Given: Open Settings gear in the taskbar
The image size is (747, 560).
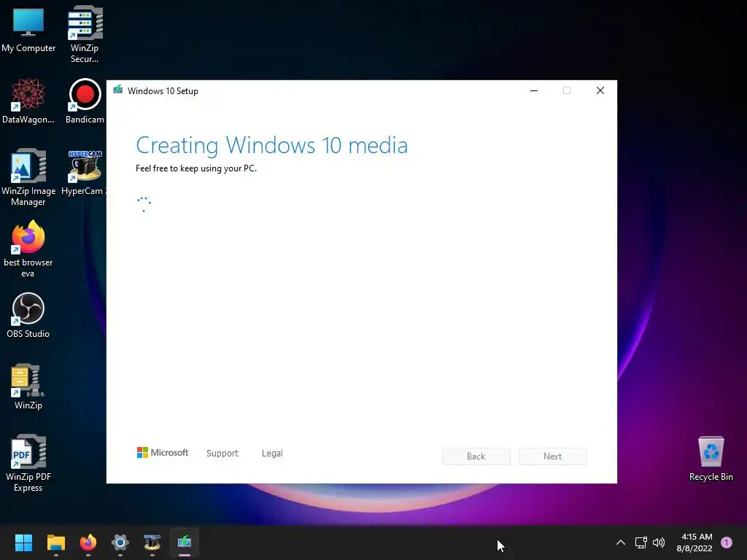Looking at the screenshot, I should 120,542.
